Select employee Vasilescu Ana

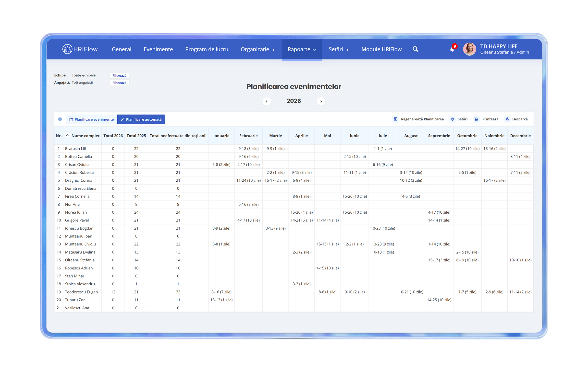(x=77, y=308)
